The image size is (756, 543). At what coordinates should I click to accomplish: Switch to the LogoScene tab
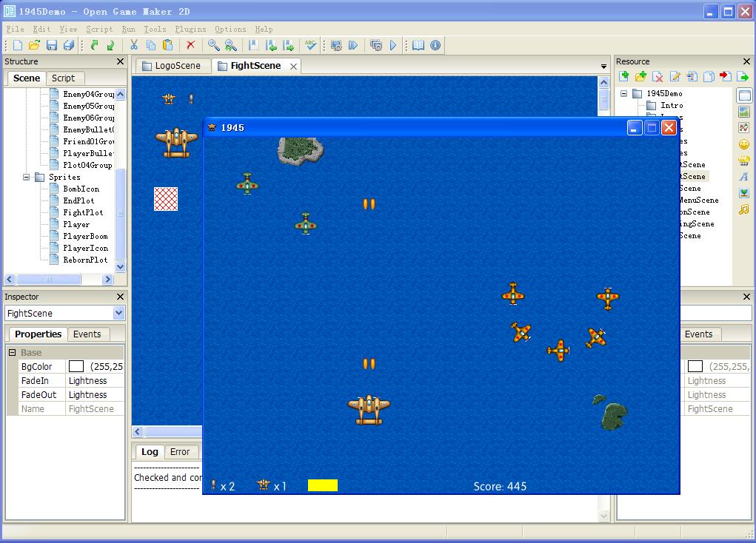(x=172, y=66)
